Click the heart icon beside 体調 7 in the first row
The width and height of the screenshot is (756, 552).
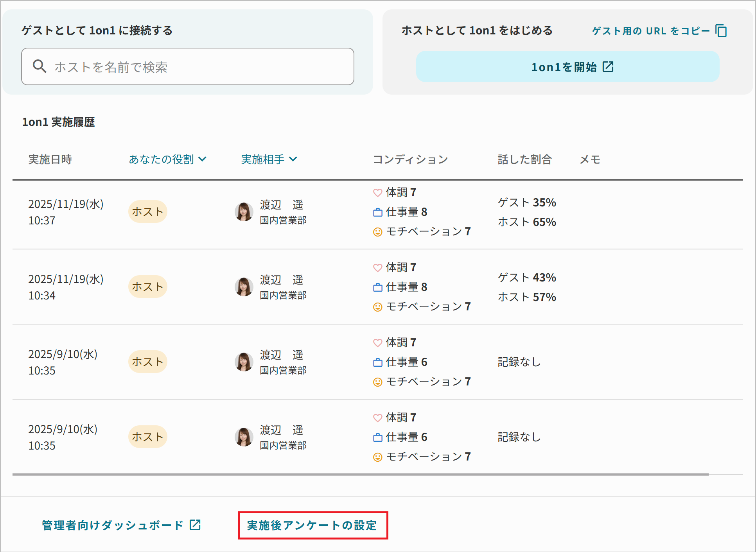point(377,193)
